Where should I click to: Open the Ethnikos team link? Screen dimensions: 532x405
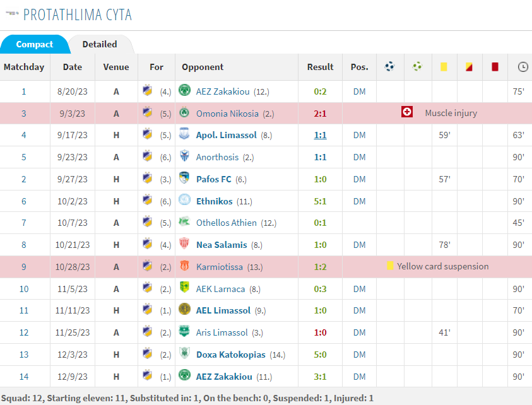(x=215, y=201)
